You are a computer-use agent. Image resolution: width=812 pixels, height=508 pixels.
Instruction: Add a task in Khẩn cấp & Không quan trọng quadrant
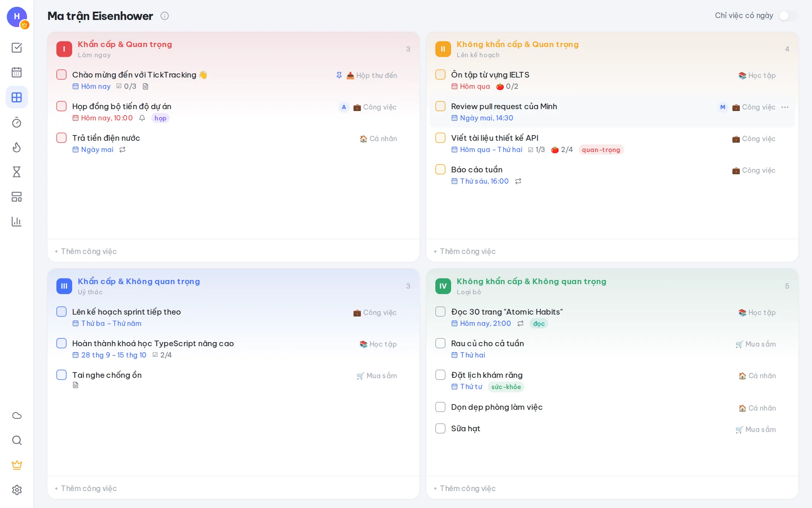(x=233, y=488)
